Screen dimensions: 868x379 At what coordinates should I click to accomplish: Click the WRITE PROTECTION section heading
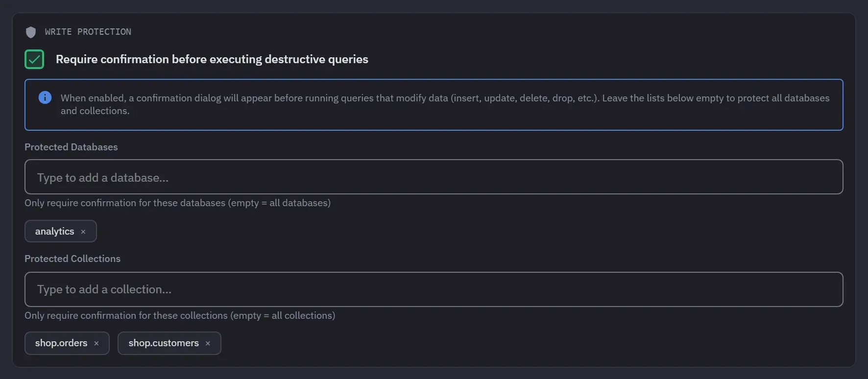point(88,32)
